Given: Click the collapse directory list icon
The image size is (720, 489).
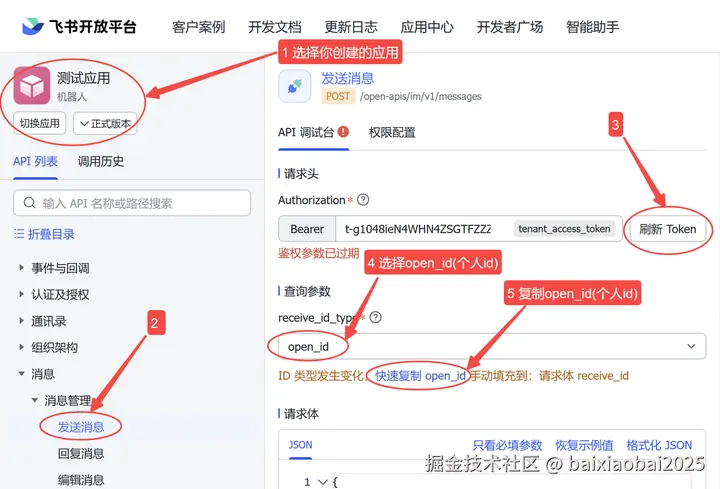Looking at the screenshot, I should [x=19, y=234].
